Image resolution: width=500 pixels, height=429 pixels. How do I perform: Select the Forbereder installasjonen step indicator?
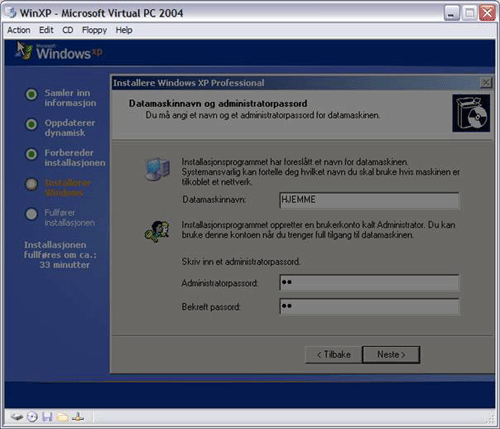(32, 154)
